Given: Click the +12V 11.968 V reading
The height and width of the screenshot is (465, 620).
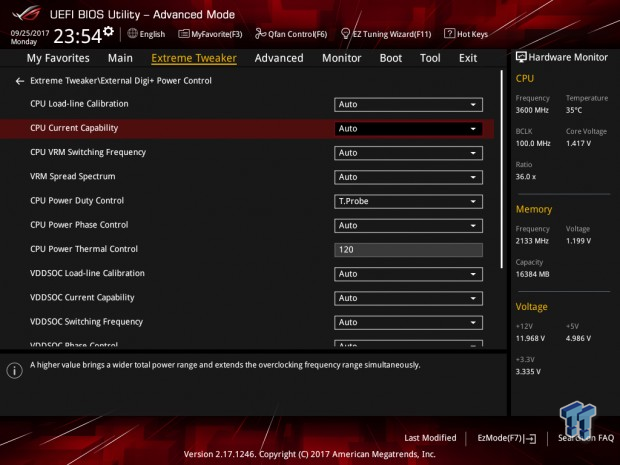Looking at the screenshot, I should click(530, 338).
